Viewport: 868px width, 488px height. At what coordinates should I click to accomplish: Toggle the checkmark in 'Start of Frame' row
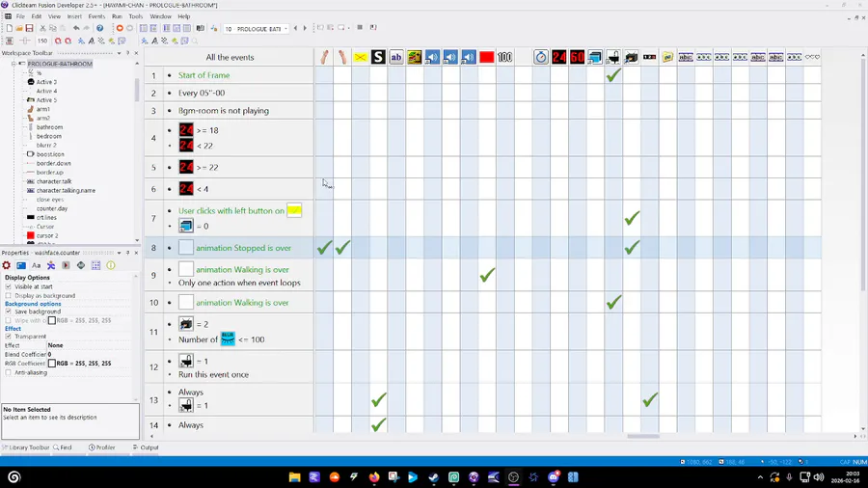coord(613,75)
